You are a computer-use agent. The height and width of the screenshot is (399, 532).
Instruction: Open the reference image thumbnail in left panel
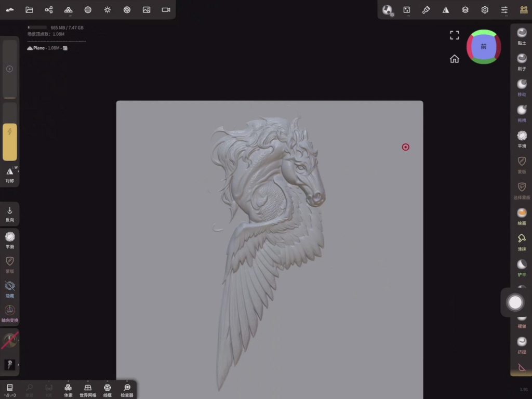coord(10,365)
